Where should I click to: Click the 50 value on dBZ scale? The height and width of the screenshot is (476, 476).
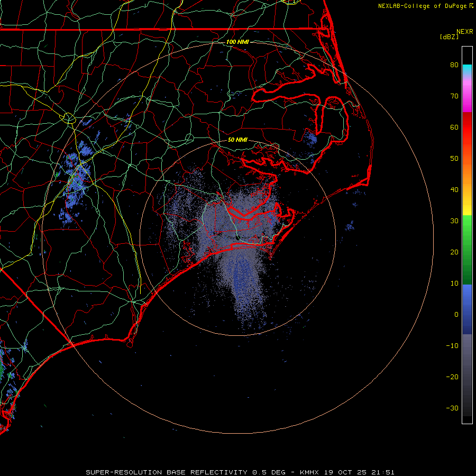[454, 159]
